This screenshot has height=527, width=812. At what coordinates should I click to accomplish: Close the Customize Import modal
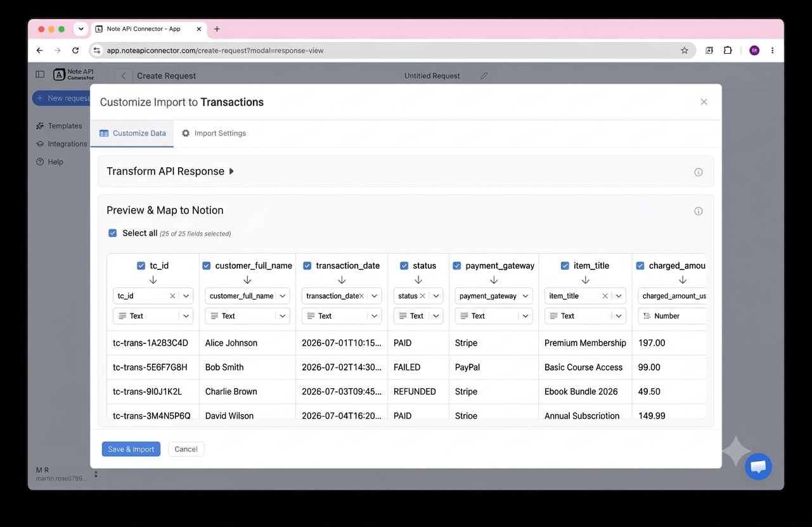point(704,102)
